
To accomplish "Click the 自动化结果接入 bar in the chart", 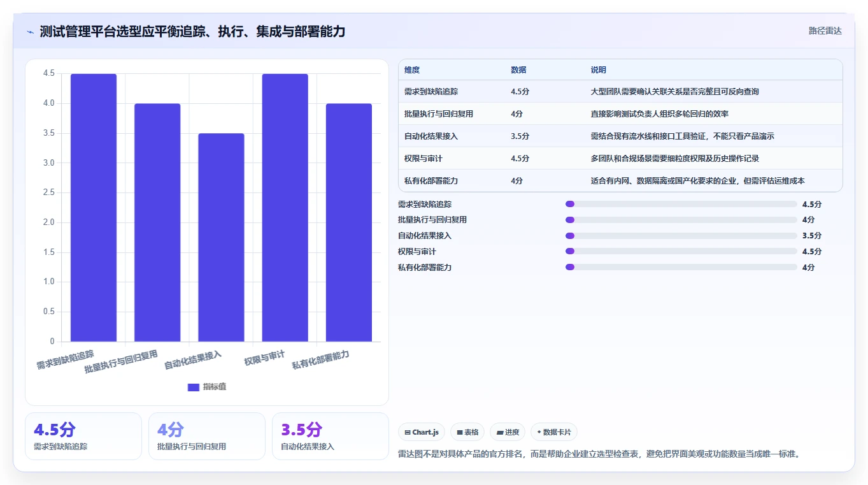I will coord(221,237).
